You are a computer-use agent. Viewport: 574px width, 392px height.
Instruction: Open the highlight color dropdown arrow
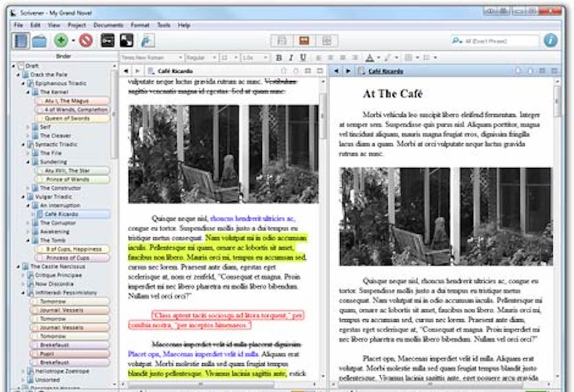click(396, 58)
